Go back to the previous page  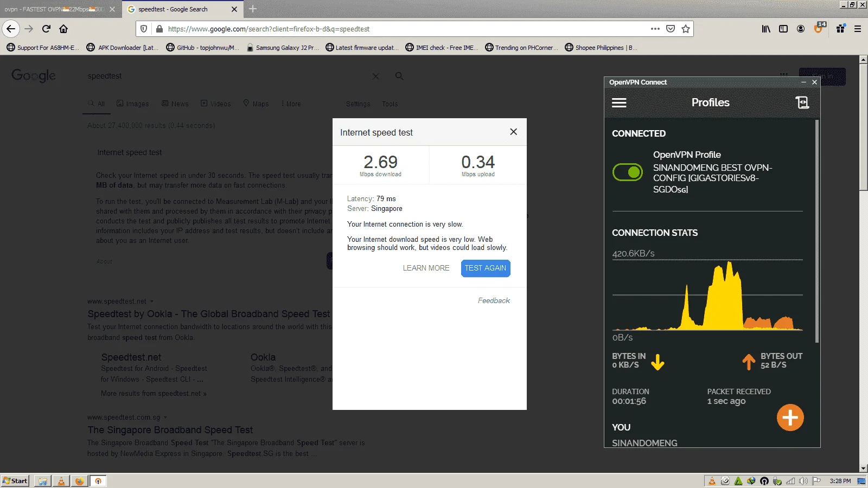pos(11,29)
